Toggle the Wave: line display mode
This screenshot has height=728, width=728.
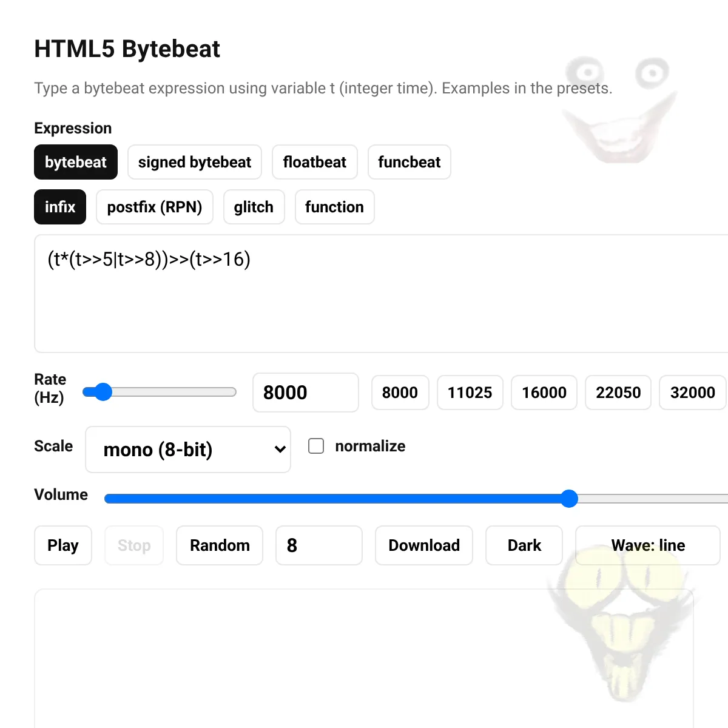tap(647, 545)
